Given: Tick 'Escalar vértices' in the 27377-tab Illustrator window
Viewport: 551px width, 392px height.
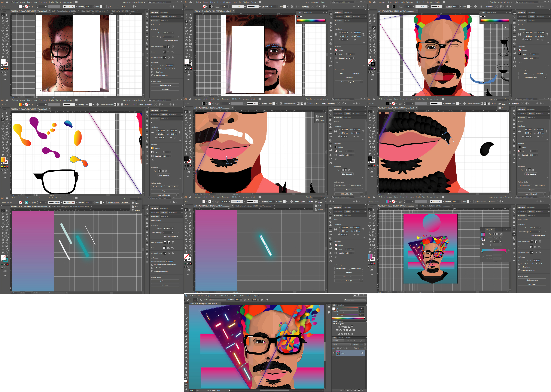Looking at the screenshot, I should [x=152, y=72].
